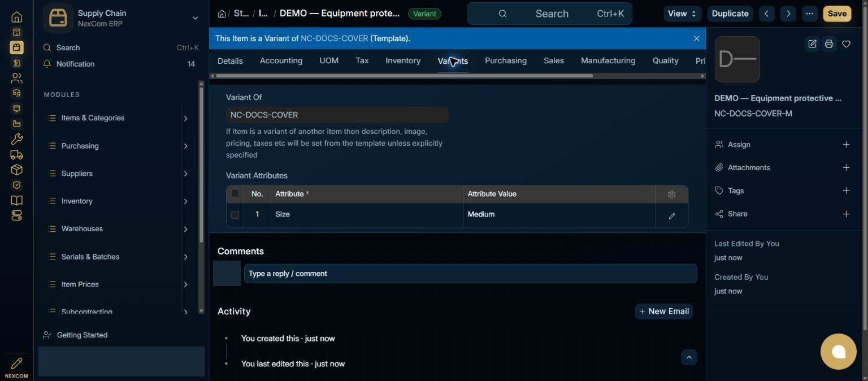Click the modules list scrollbar down arrow
868x381 pixels.
(201, 311)
